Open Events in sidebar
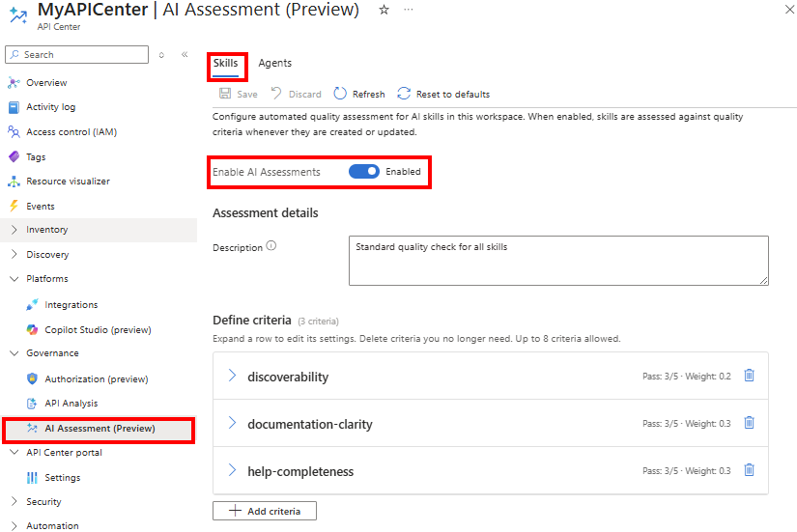This screenshot has width=797, height=532. coord(41,206)
